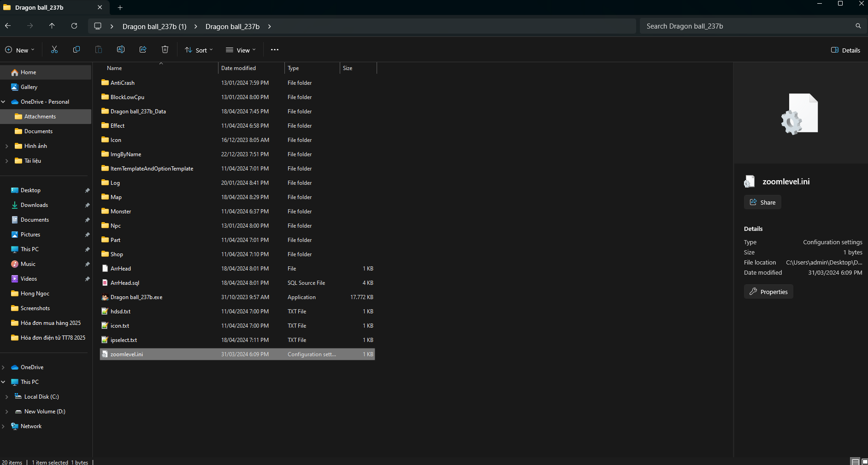
Task: Open the Dragon ball_237b_Data folder
Action: pyautogui.click(x=237, y=112)
